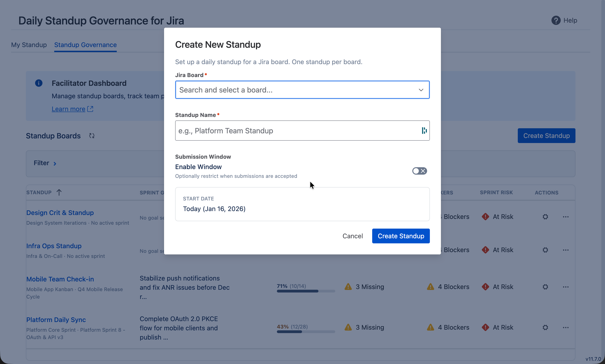The height and width of the screenshot is (364, 605).
Task: Click Cancel in the Create New Standup dialog
Action: click(353, 236)
